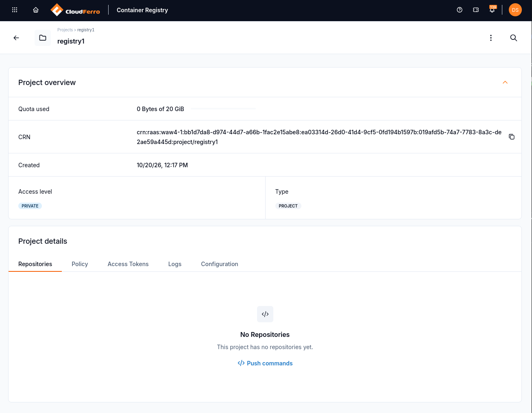
Task: Go back using the left arrow
Action: [16, 38]
